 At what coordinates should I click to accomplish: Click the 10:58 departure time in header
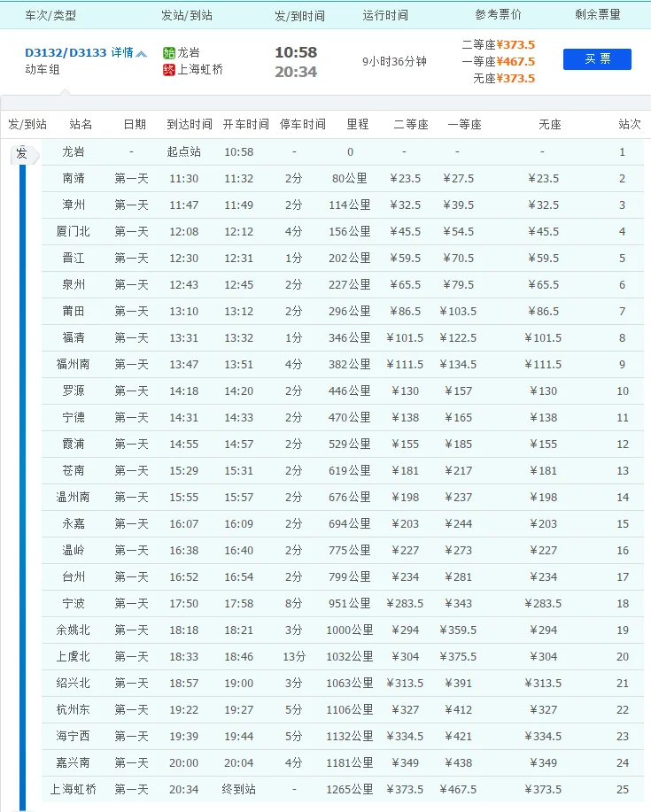click(296, 52)
